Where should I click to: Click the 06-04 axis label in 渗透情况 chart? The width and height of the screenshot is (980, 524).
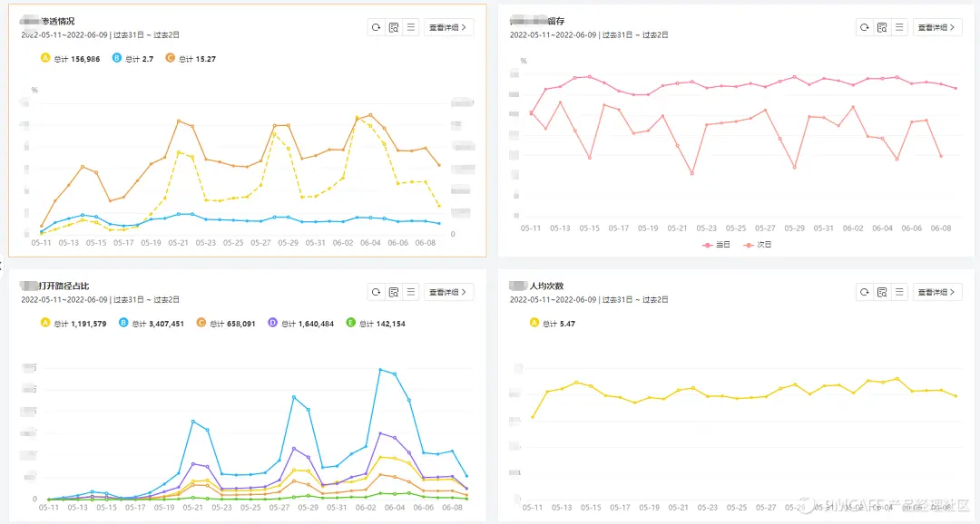click(x=370, y=243)
